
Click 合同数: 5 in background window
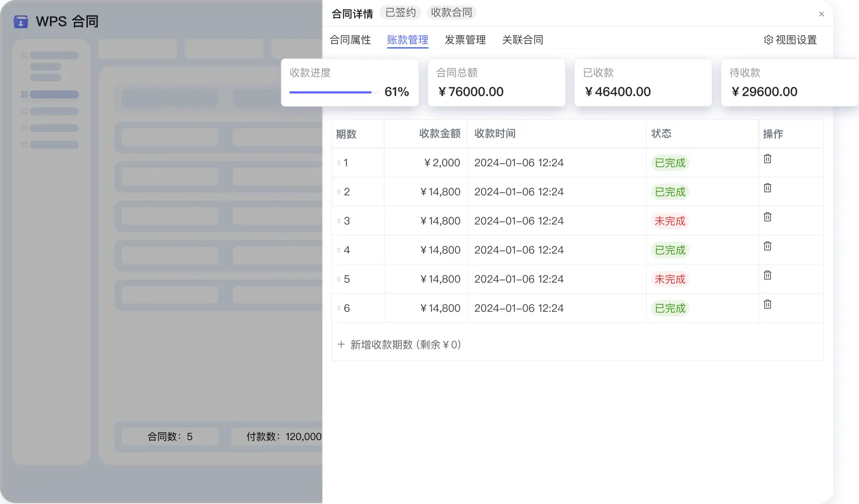coord(170,436)
